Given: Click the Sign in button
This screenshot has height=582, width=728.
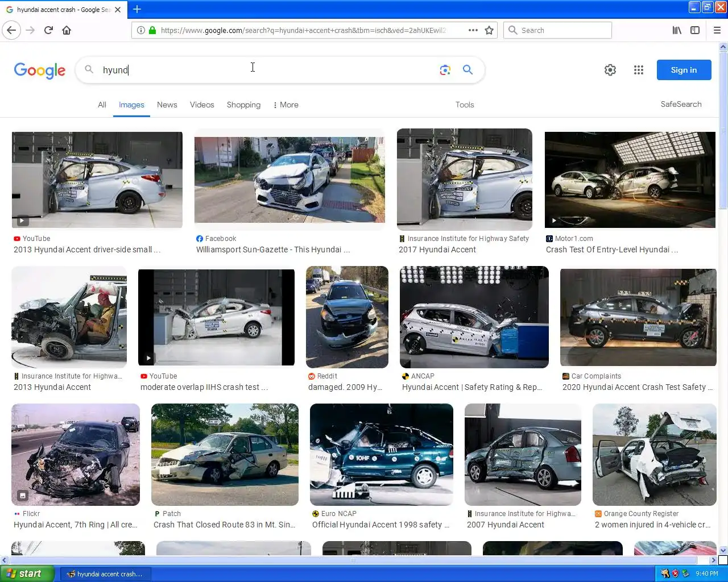Looking at the screenshot, I should (x=684, y=70).
